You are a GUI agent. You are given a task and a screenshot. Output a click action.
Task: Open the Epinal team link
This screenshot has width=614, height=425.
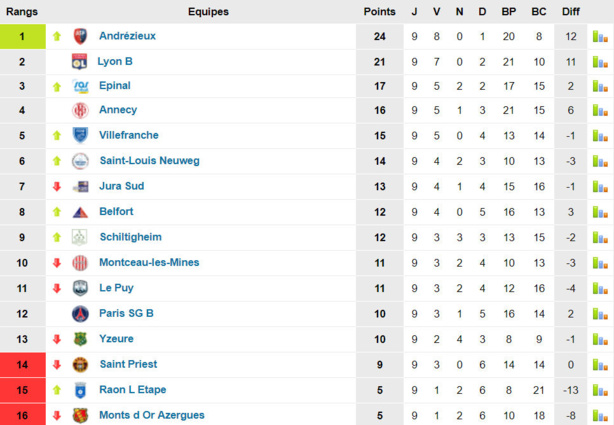tap(117, 86)
